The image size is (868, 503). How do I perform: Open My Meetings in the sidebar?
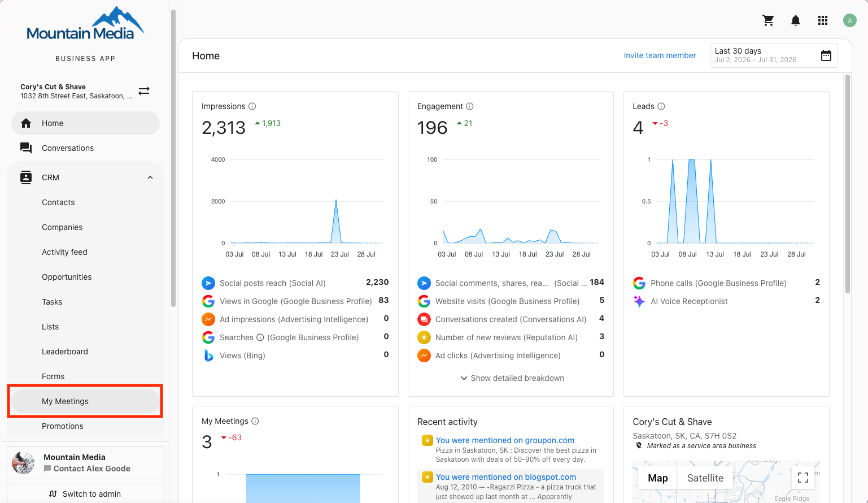[85, 401]
